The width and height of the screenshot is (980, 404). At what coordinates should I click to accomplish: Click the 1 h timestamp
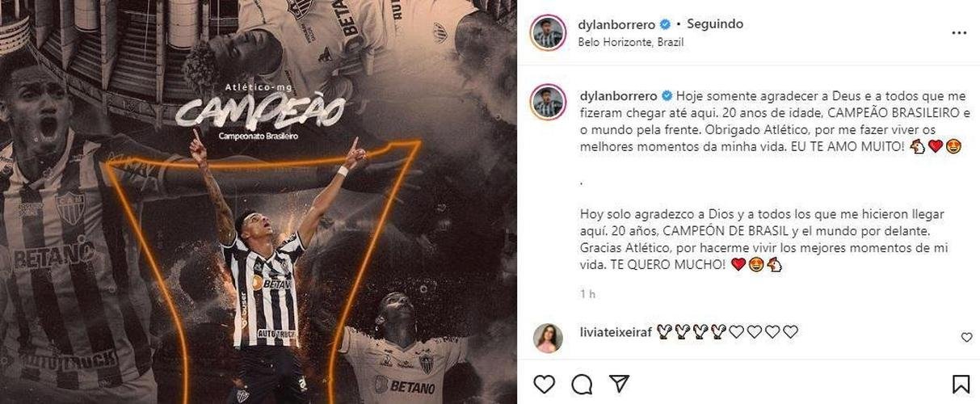[x=587, y=294]
